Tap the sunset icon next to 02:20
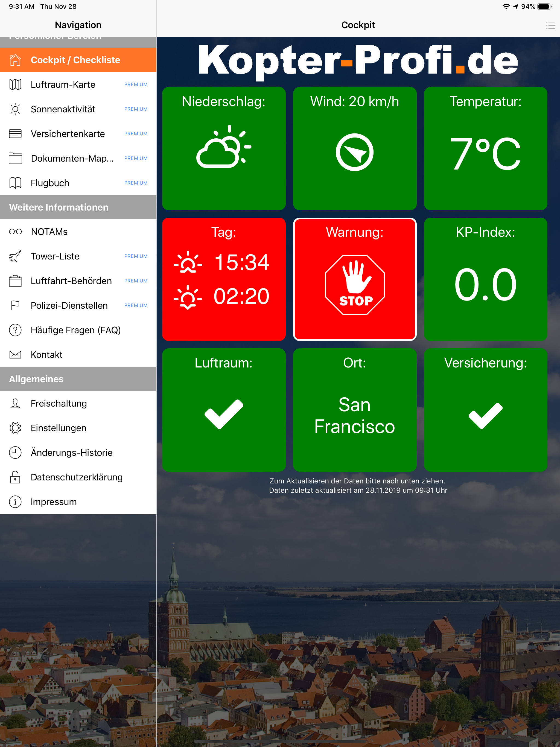560x747 pixels. [x=188, y=297]
